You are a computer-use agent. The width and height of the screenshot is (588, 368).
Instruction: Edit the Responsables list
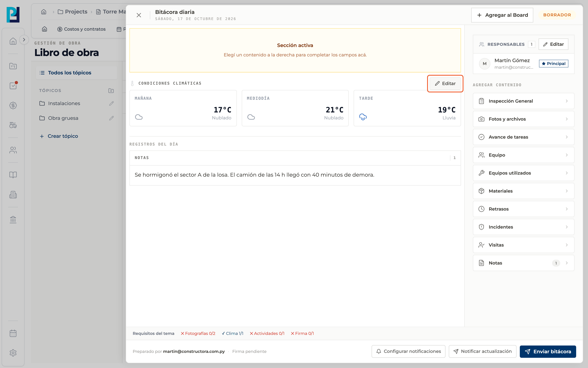tap(553, 44)
